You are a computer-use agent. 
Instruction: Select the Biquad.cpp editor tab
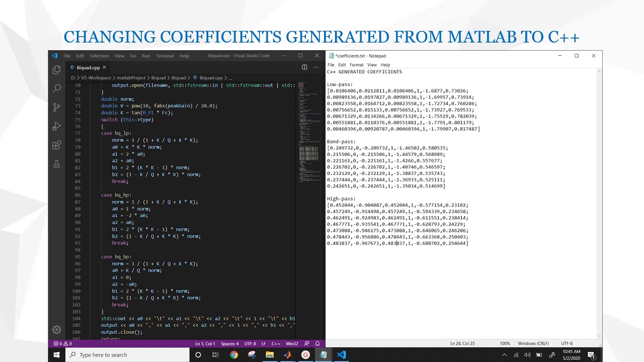pyautogui.click(x=88, y=67)
